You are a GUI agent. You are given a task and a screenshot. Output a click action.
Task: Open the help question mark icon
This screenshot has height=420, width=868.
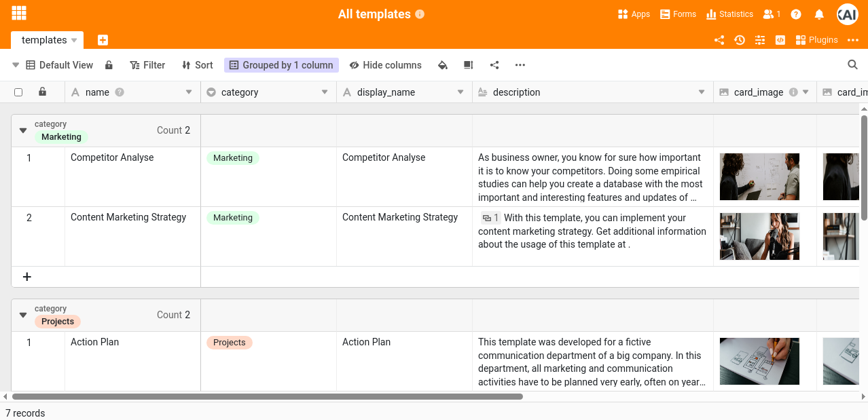(796, 14)
